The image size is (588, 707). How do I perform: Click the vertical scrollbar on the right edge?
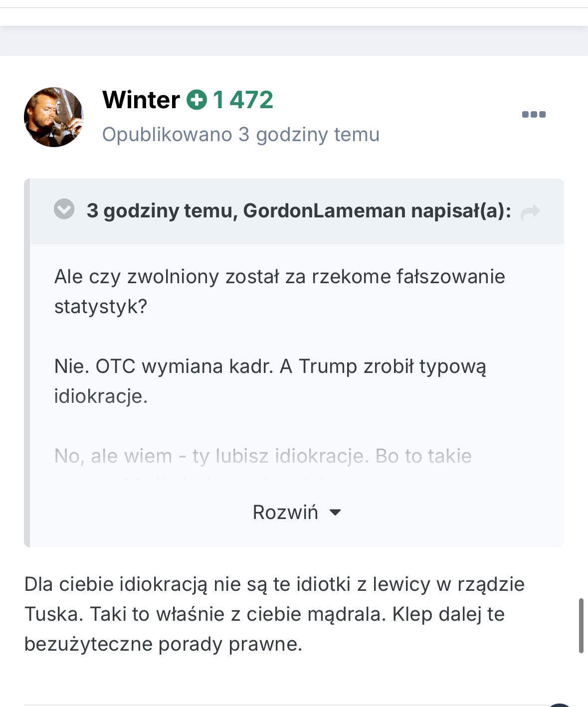click(581, 625)
